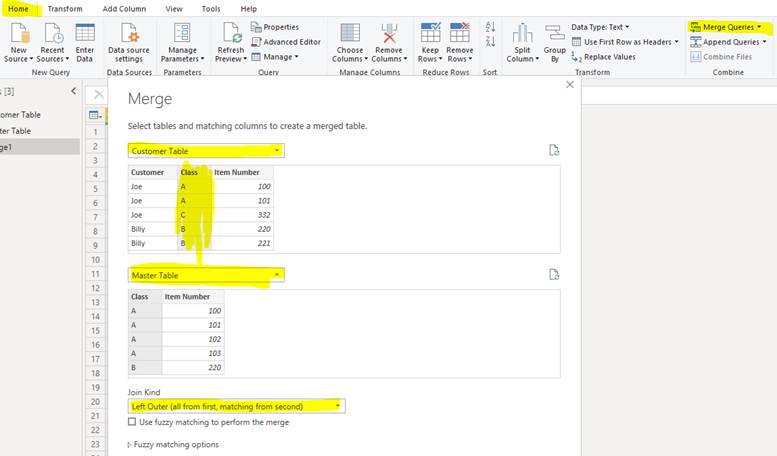The height and width of the screenshot is (456, 777).
Task: Select the Customer column header in preview
Action: 153,172
